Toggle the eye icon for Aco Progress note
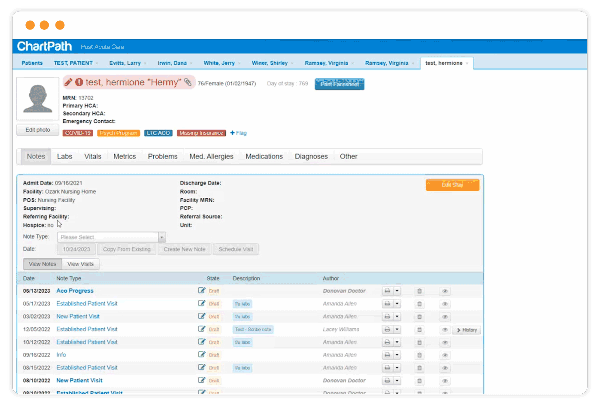Screen dimensions: 600x407 pyautogui.click(x=445, y=290)
